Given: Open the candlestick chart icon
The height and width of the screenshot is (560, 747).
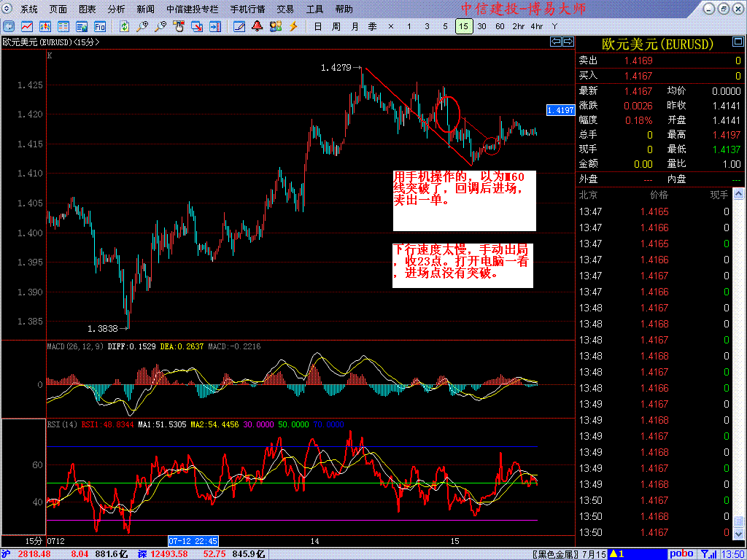Looking at the screenshot, I should coord(45,26).
